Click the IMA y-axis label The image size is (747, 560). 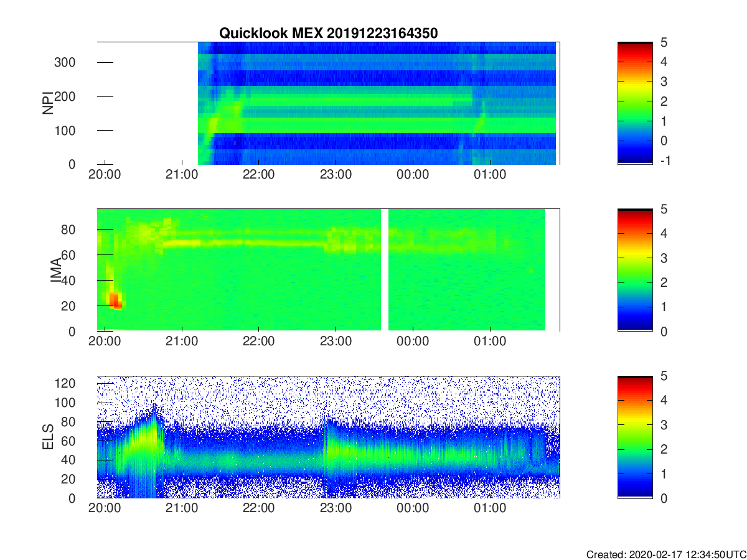(56, 271)
